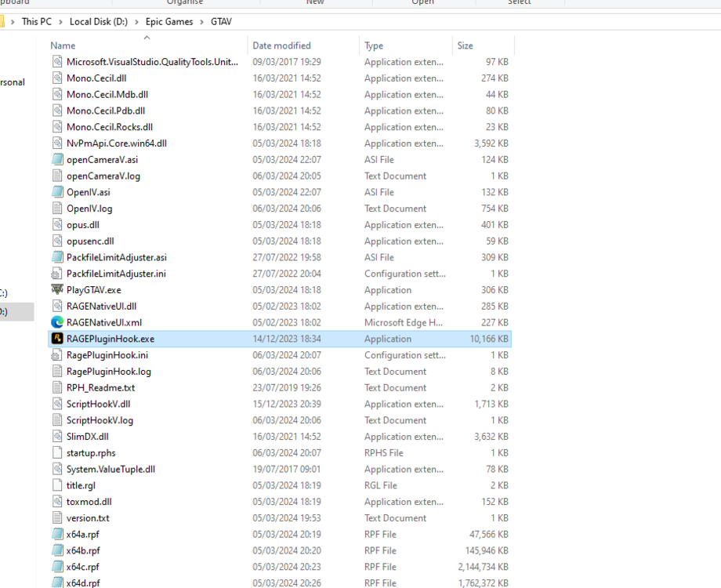Image resolution: width=721 pixels, height=588 pixels.
Task: Click the 145,946 KB size cell
Action: [487, 550]
